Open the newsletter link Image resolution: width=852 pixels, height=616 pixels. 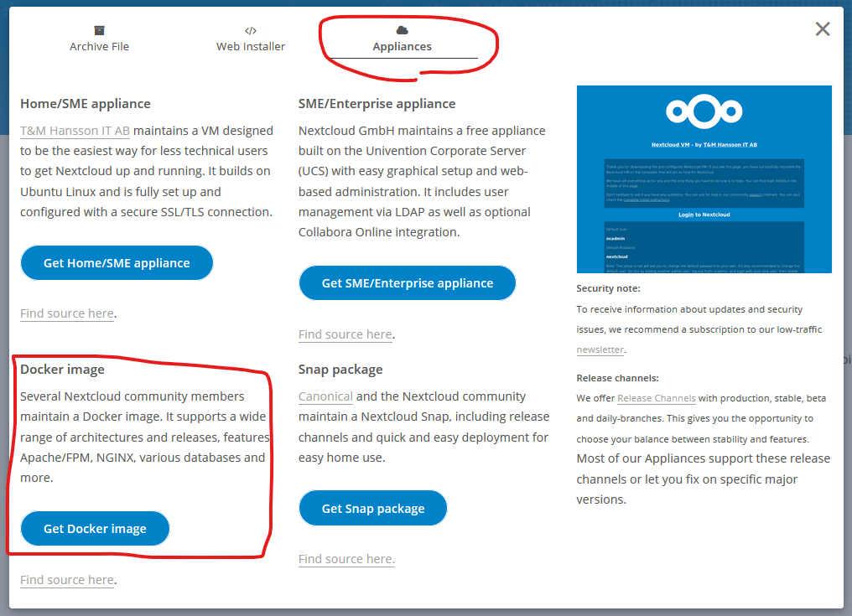coord(600,349)
